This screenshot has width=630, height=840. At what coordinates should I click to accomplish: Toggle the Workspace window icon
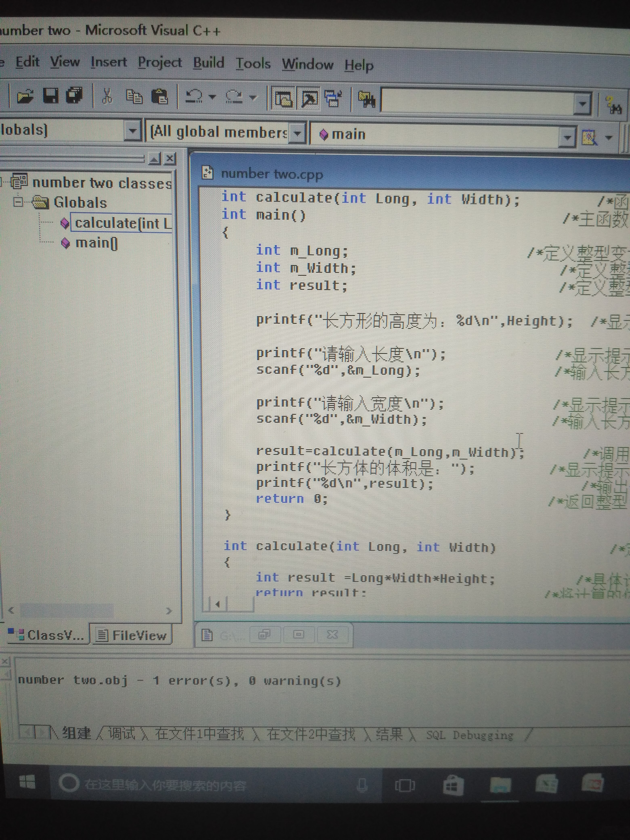(283, 99)
